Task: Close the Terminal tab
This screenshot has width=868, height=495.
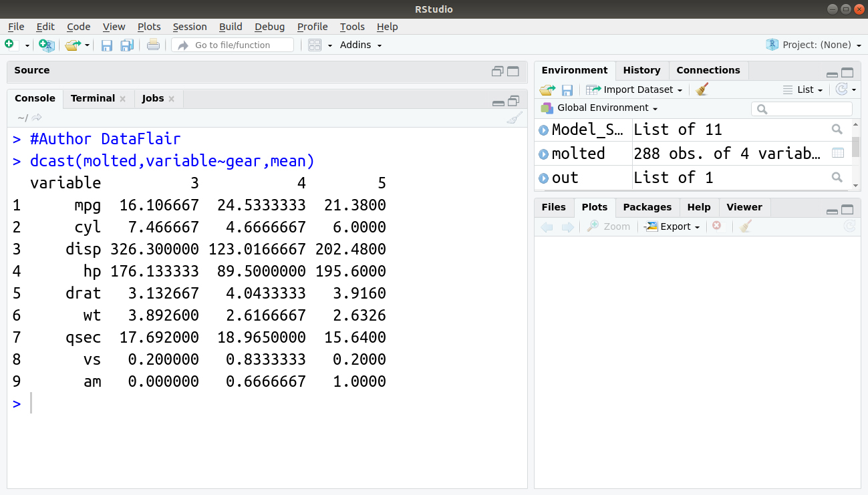Action: [122, 99]
